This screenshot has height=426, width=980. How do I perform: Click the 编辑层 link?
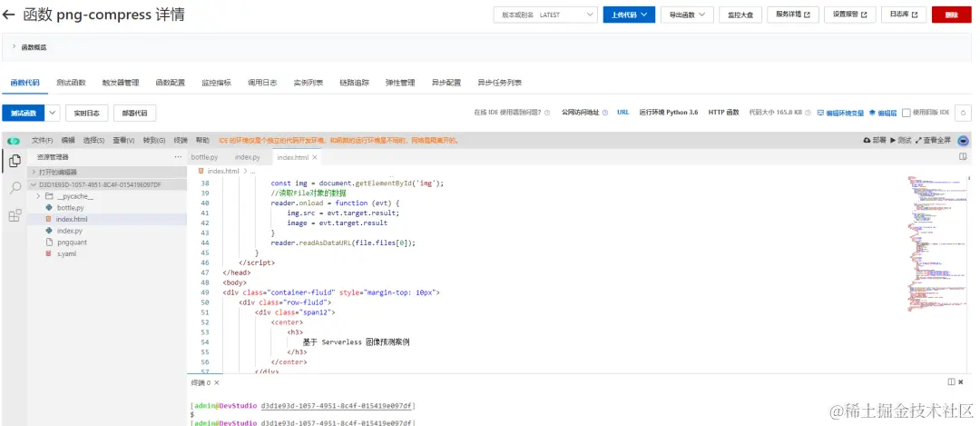coord(883,113)
